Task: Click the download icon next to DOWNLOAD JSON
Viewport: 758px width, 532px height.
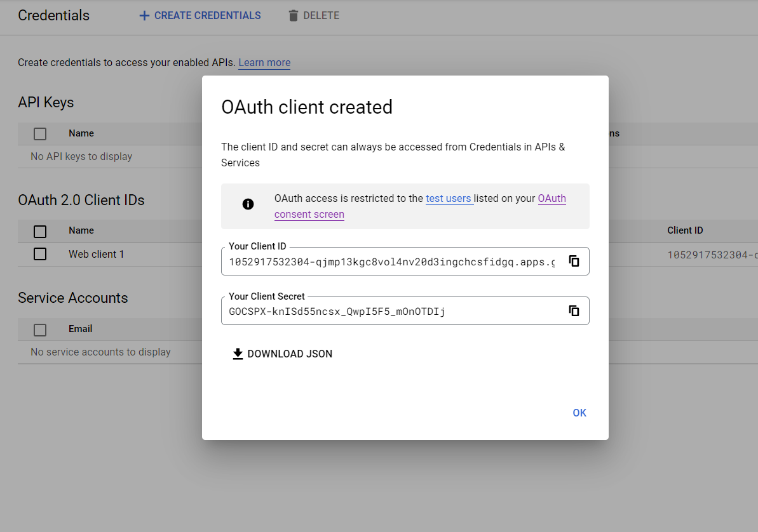Action: (238, 353)
